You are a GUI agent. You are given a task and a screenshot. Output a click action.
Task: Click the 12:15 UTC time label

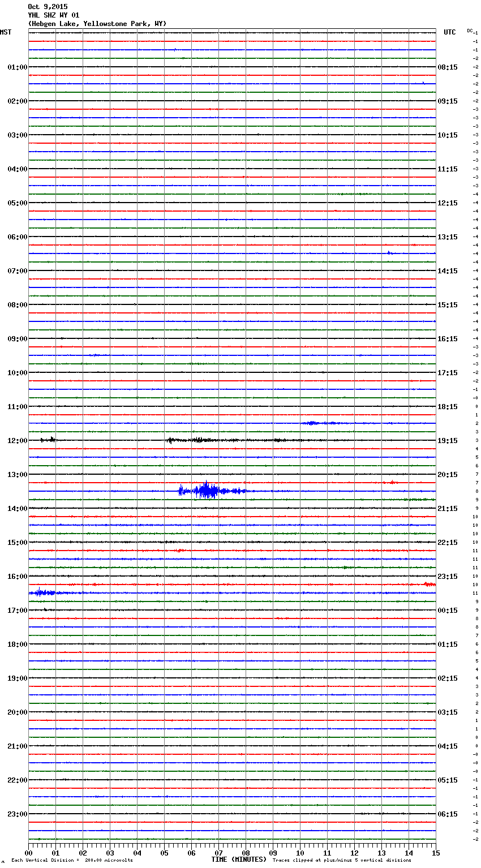tap(448, 203)
